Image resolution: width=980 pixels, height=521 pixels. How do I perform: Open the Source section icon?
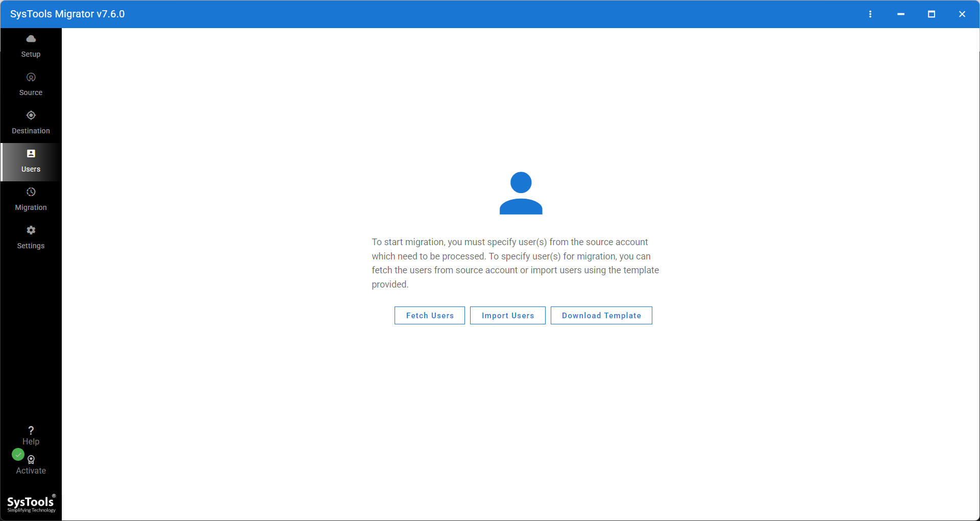tap(31, 77)
